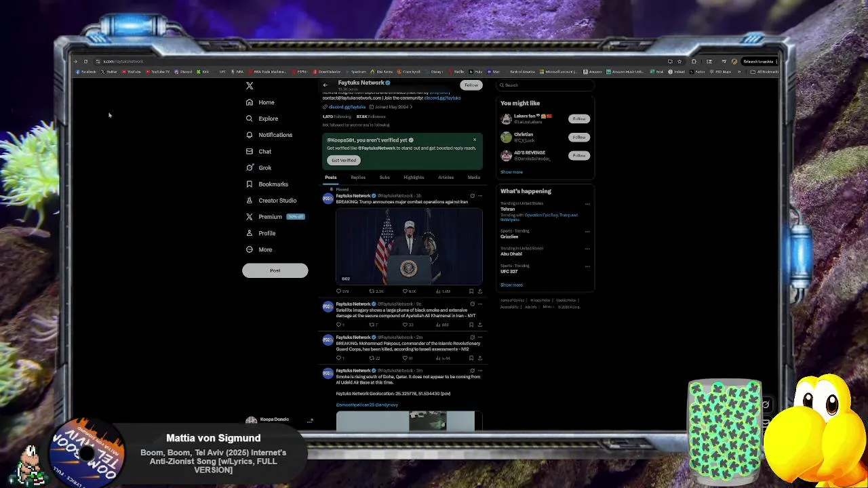Viewport: 868px width, 488px height.
Task: Click the Get Verified button
Action: 344,160
